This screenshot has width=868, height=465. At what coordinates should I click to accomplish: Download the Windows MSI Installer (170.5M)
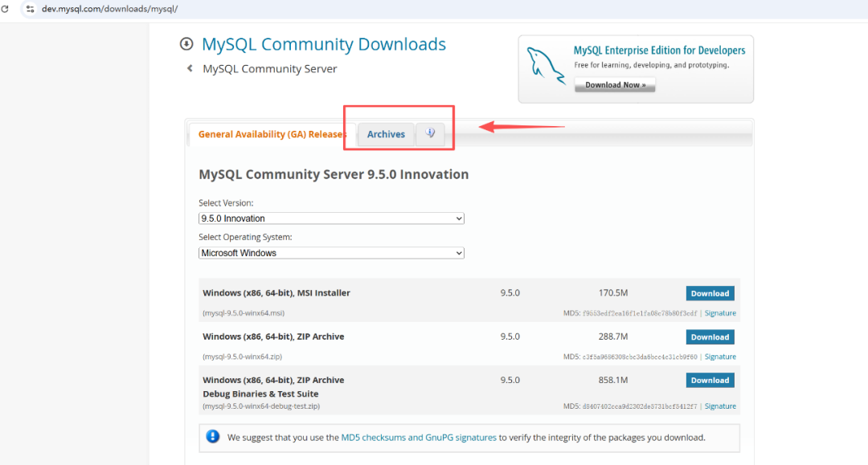click(x=710, y=294)
